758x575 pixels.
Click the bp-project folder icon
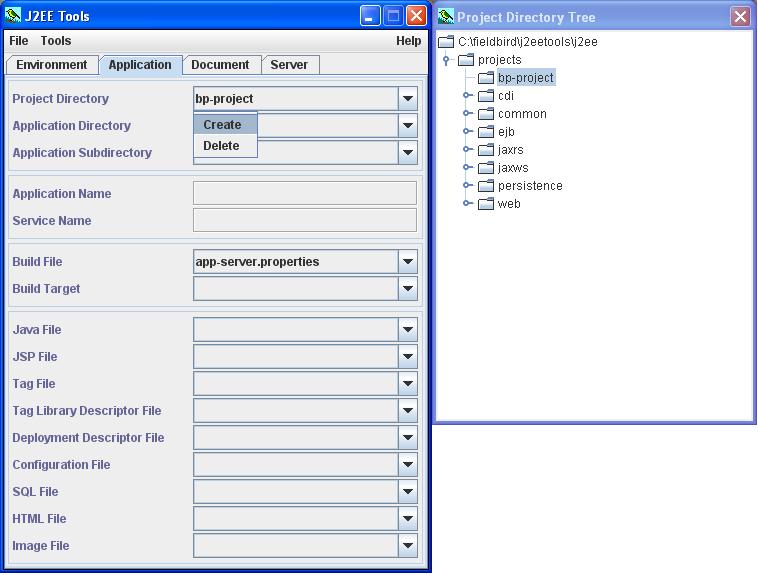click(485, 78)
